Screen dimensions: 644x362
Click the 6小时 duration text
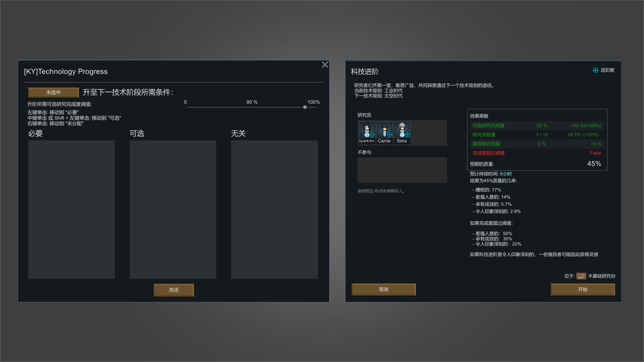tap(506, 174)
